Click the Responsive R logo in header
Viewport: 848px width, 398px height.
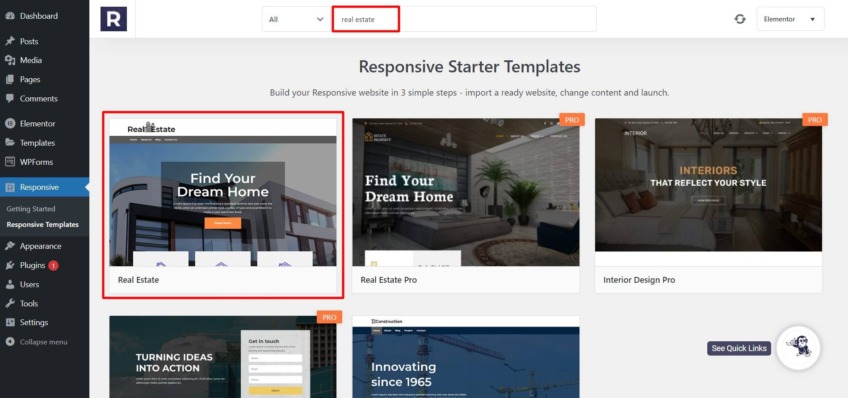click(114, 19)
